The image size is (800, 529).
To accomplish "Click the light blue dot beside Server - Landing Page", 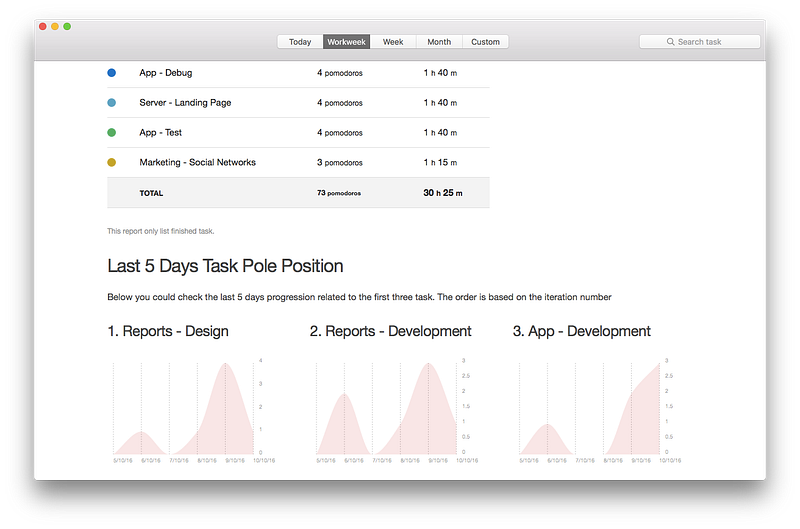I will tap(111, 103).
